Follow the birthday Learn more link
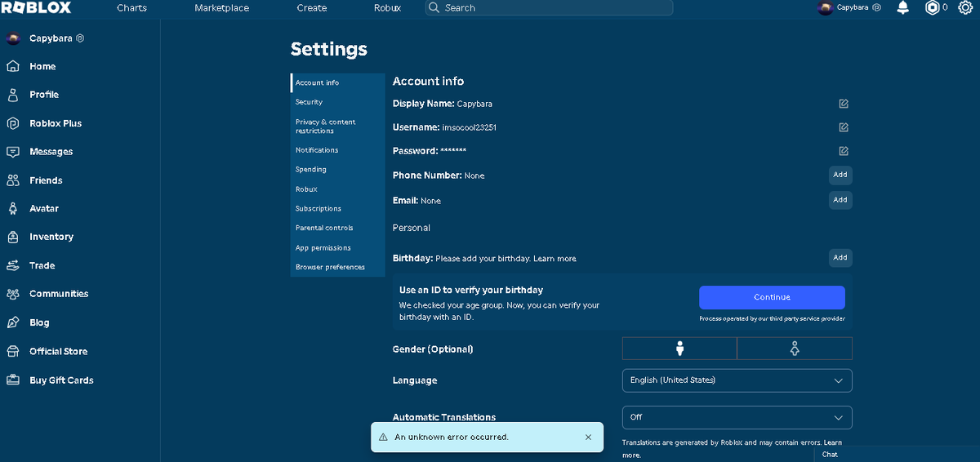 [555, 259]
